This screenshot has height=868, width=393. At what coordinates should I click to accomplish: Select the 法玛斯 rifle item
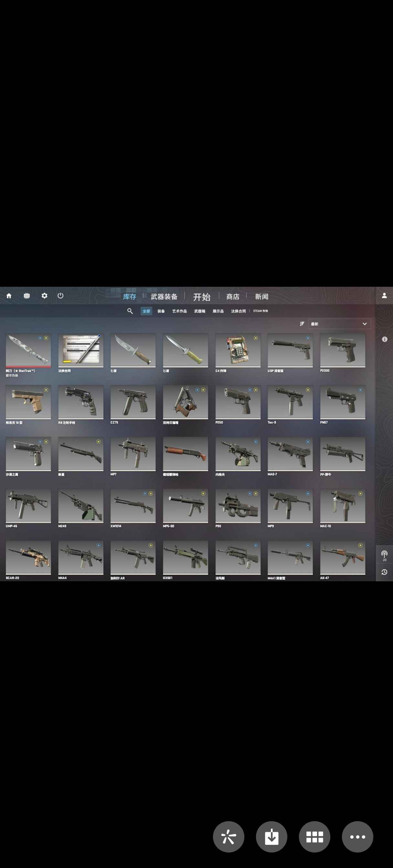(238, 560)
